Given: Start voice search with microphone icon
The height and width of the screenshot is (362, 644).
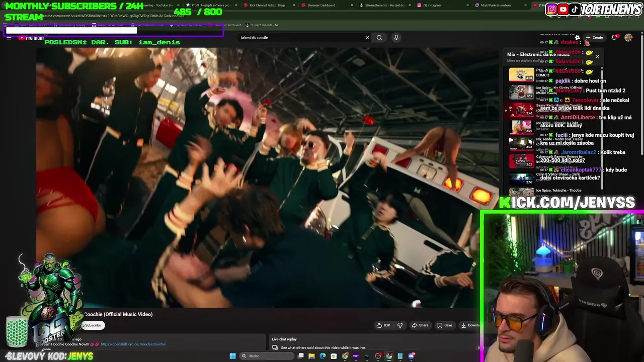Looking at the screenshot, I should [396, 37].
